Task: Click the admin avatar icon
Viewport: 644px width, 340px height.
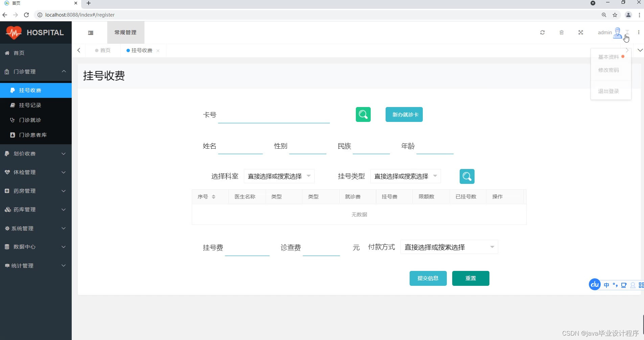Action: click(x=618, y=33)
